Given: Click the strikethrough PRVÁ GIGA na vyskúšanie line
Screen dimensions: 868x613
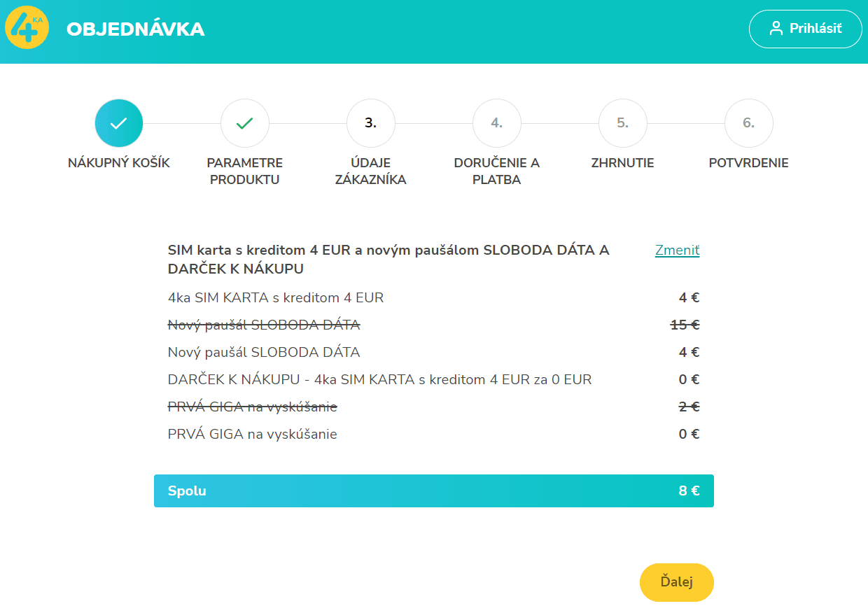Looking at the screenshot, I should 253,407.
